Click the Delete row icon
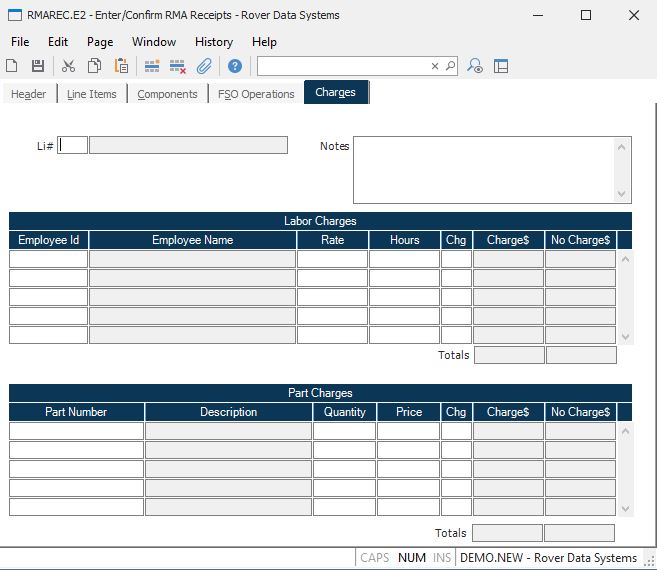The image size is (657, 570). [x=178, y=66]
